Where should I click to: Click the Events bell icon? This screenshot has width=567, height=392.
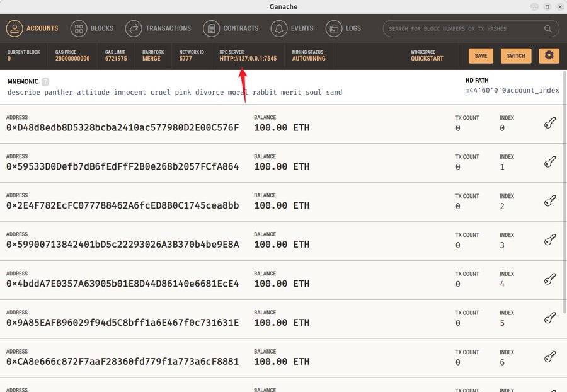tap(279, 28)
